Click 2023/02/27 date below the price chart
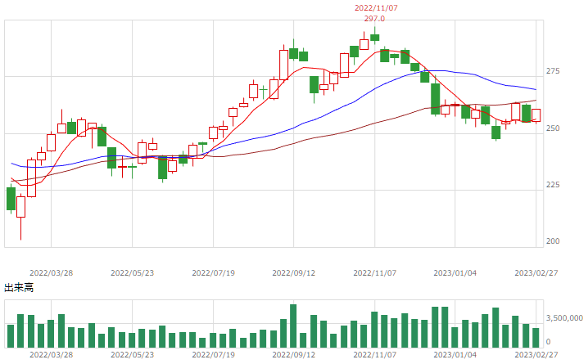 536,273
